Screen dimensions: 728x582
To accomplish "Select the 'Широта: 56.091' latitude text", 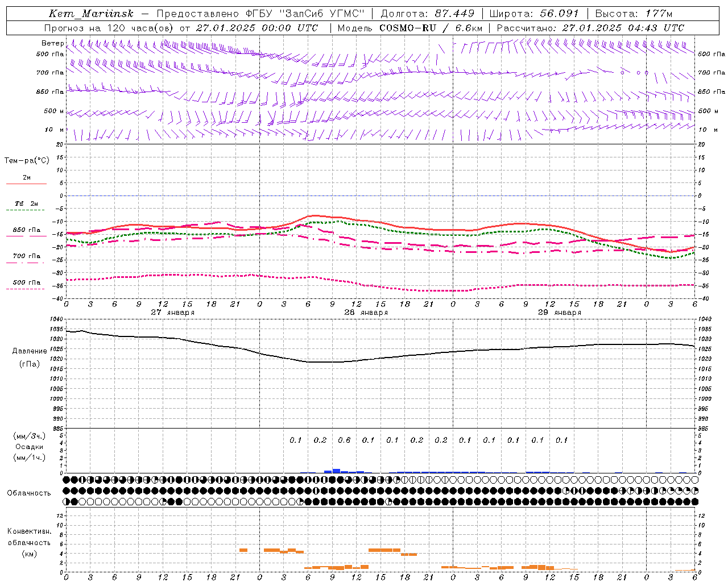I will coord(534,14).
